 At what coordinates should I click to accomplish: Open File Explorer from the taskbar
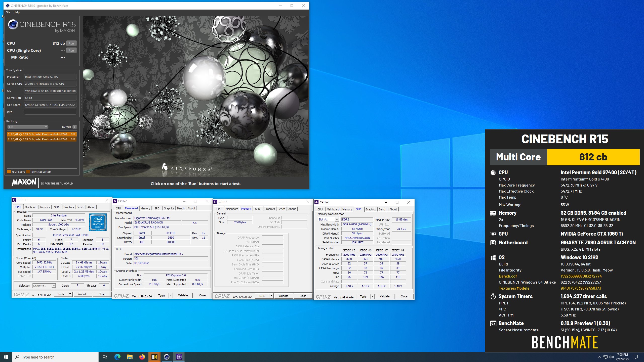(130, 357)
